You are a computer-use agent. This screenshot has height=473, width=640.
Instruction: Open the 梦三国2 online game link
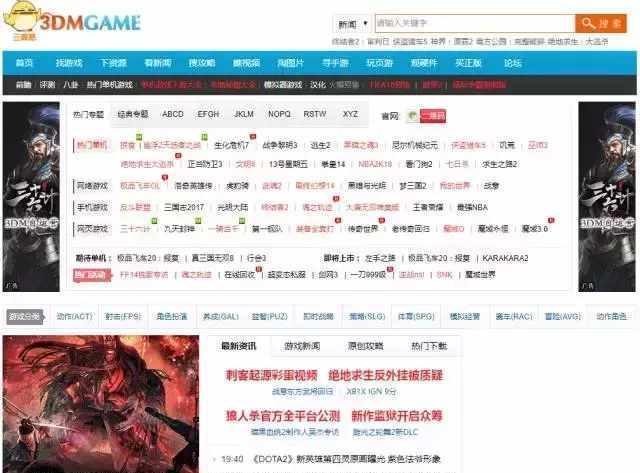pyautogui.click(x=413, y=186)
